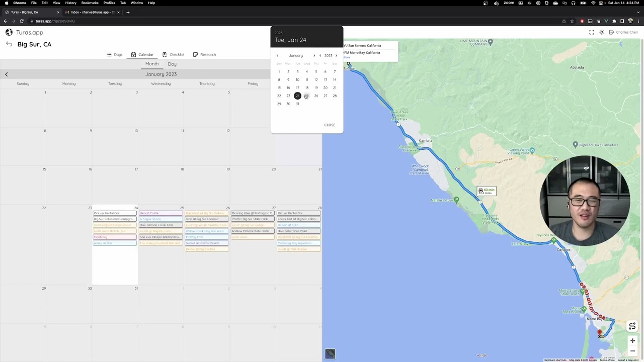Open the Checklist tab
The width and height of the screenshot is (644, 362).
173,54
